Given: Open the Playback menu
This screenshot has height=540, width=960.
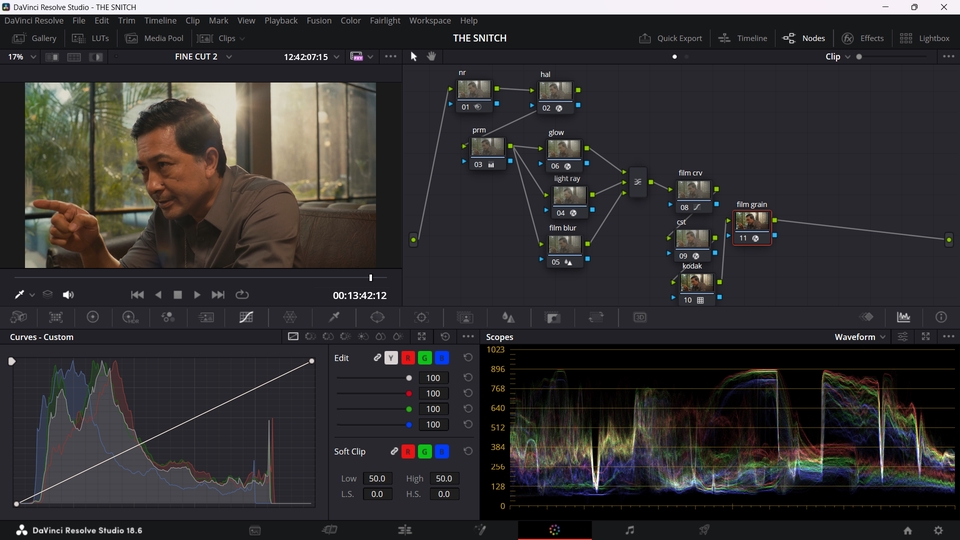Looking at the screenshot, I should 281,20.
